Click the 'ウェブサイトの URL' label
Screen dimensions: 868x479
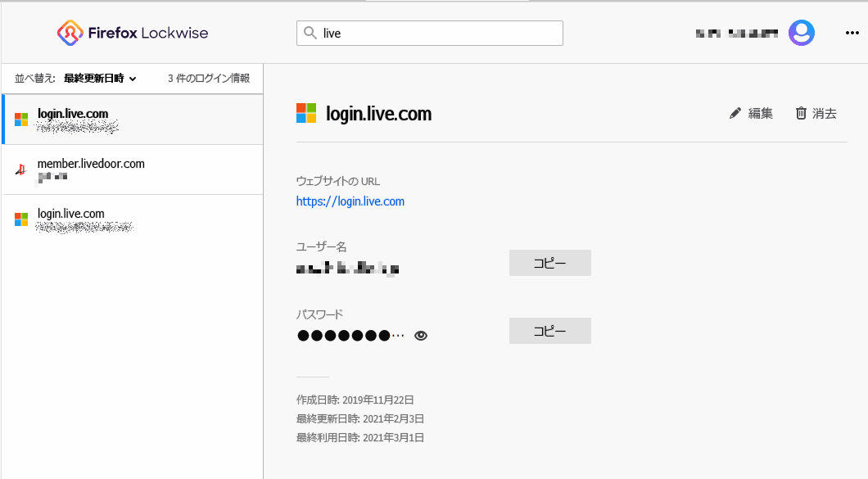pyautogui.click(x=338, y=181)
